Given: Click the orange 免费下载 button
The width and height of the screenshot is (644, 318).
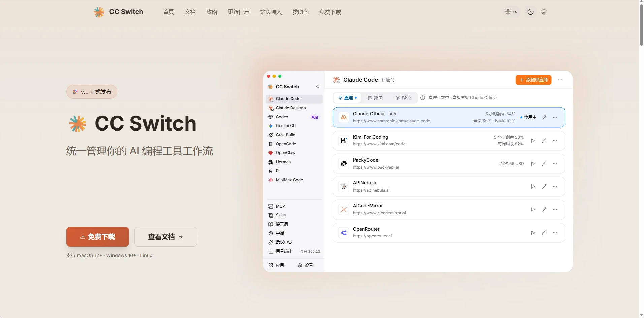Looking at the screenshot, I should tap(98, 237).
